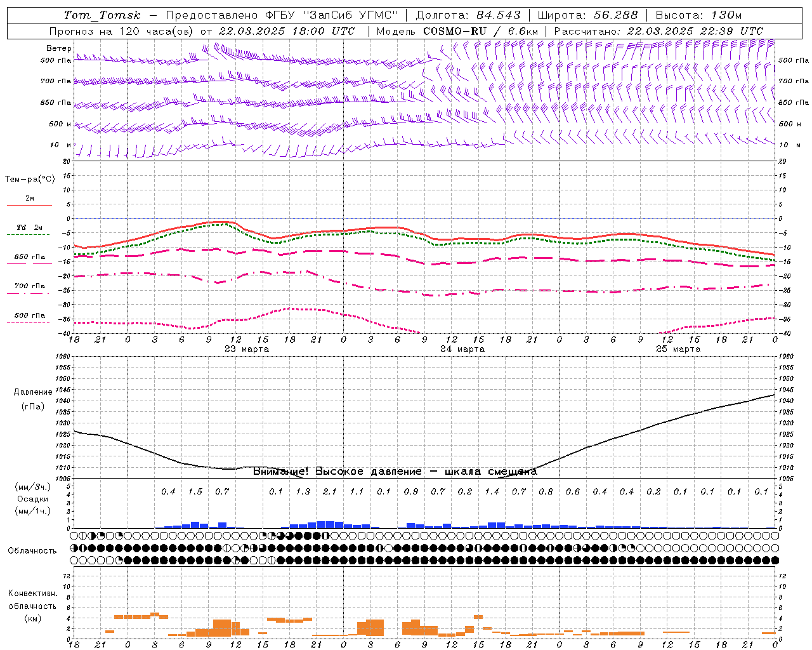Click the "2м" temperature legend entry
812x650 pixels.
[30, 198]
